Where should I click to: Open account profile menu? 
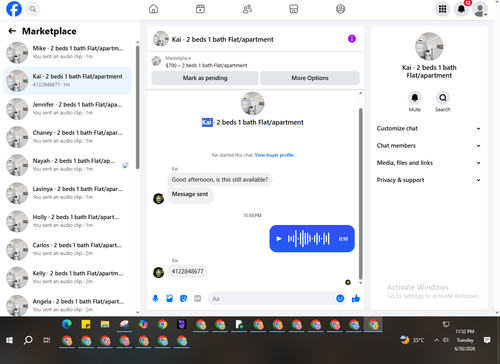[x=480, y=9]
